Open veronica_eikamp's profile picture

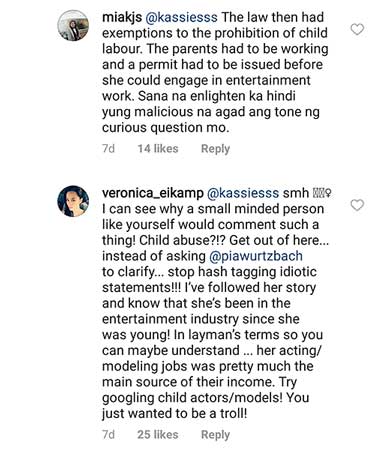[x=73, y=201]
